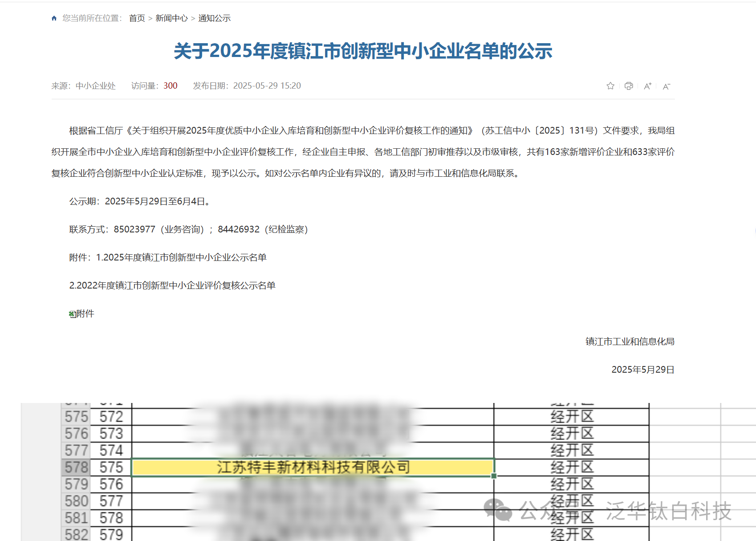Image resolution: width=756 pixels, height=541 pixels.
Task: Click the WeChat logo in the watermark
Action: point(498,510)
